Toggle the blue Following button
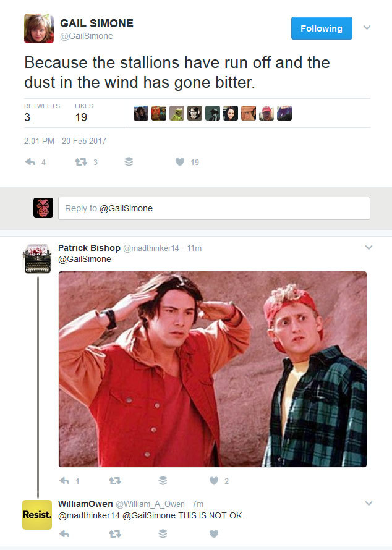Image resolution: width=392 pixels, height=550 pixels. (x=322, y=28)
